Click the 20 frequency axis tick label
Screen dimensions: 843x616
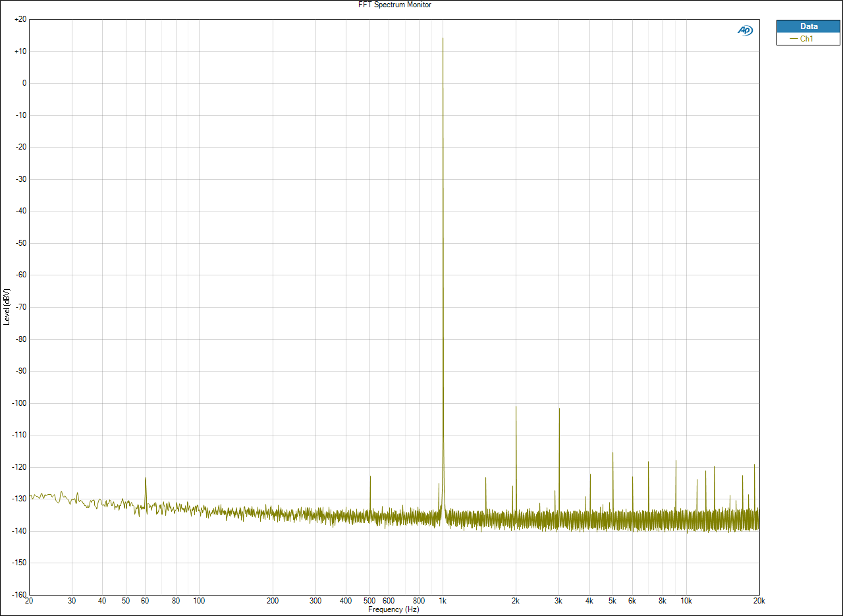[29, 601]
